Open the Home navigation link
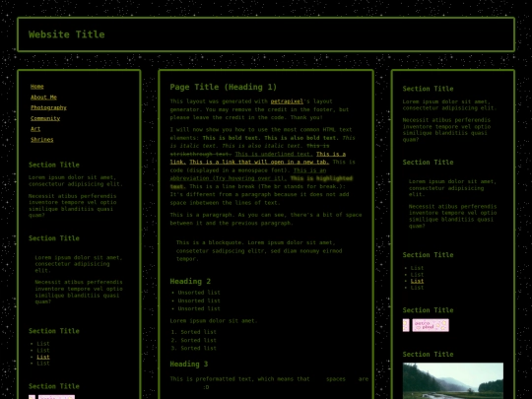Image resolution: width=532 pixels, height=399 pixels. click(x=37, y=87)
